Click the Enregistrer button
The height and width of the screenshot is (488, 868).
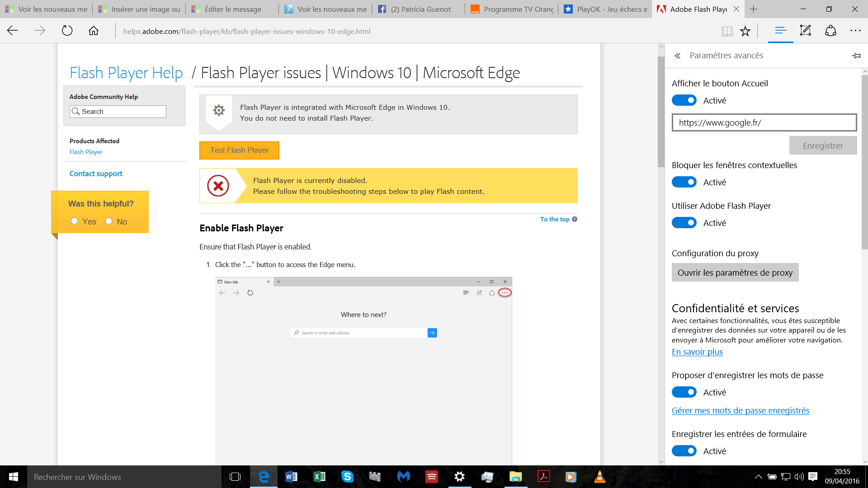pyautogui.click(x=823, y=145)
